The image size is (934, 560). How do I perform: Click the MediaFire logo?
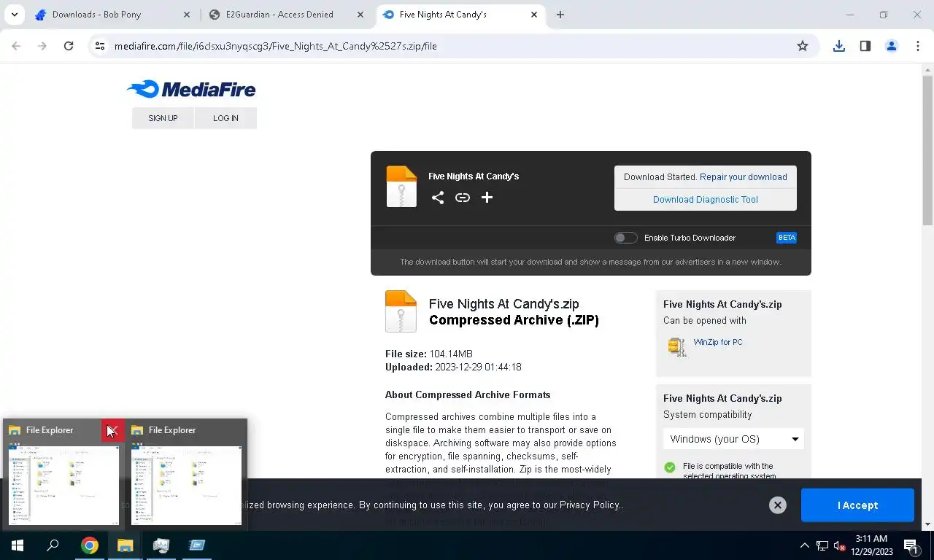click(191, 89)
